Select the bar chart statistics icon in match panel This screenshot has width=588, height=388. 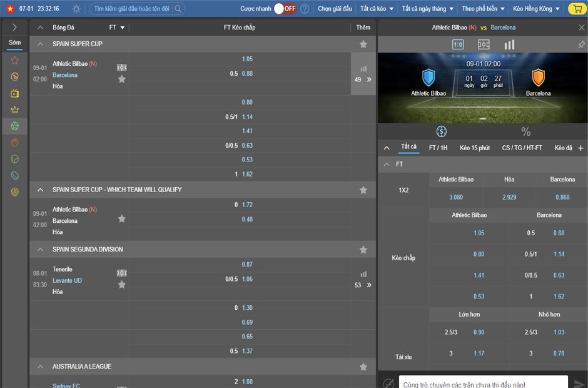click(509, 44)
